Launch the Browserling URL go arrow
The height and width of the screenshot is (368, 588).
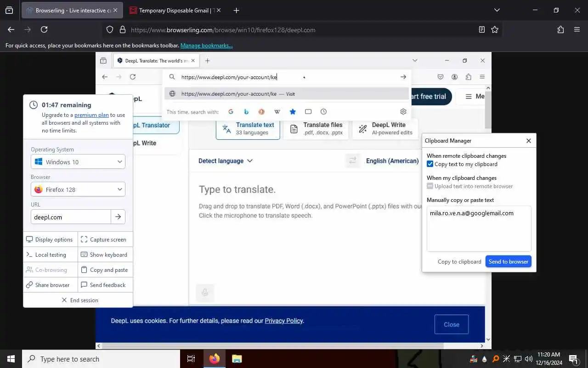coord(118,217)
